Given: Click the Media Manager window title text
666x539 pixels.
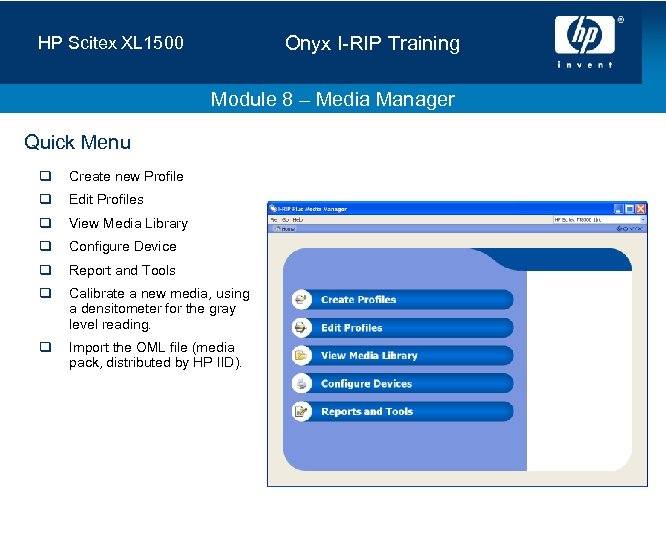Looking at the screenshot, I should (313, 209).
